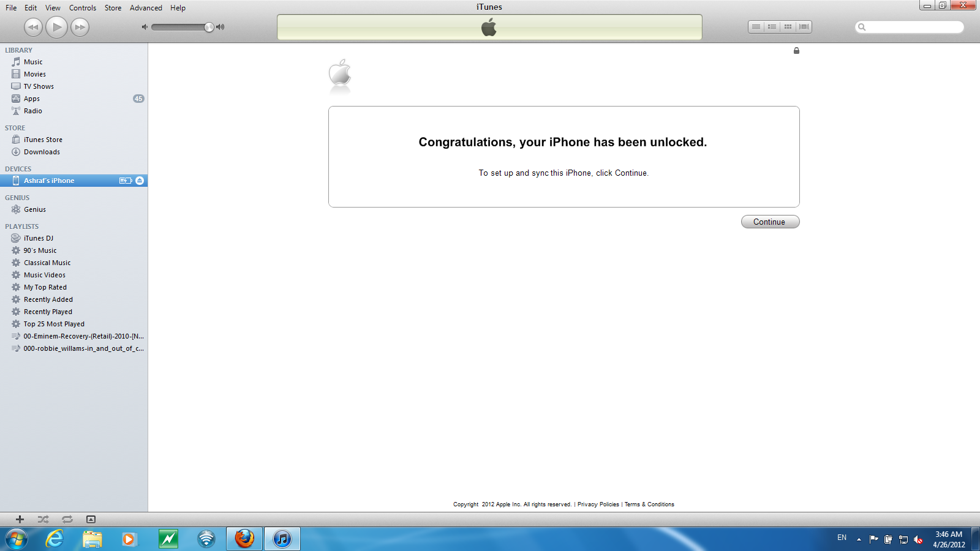Switch to grid view
This screenshot has width=980, height=551.
coord(788,27)
